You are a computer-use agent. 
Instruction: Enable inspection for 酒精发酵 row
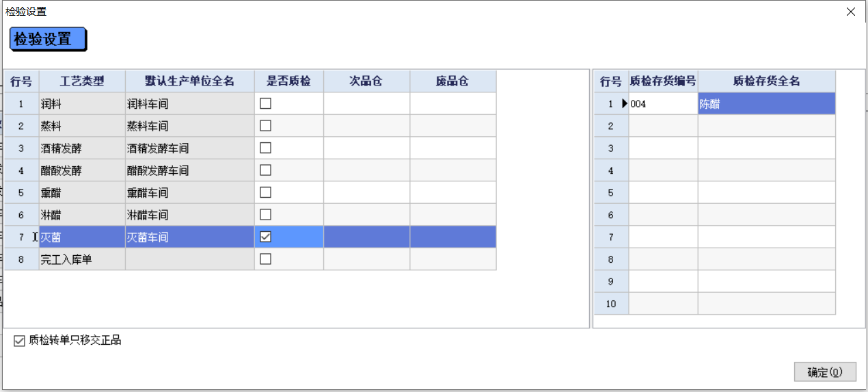pyautogui.click(x=265, y=148)
